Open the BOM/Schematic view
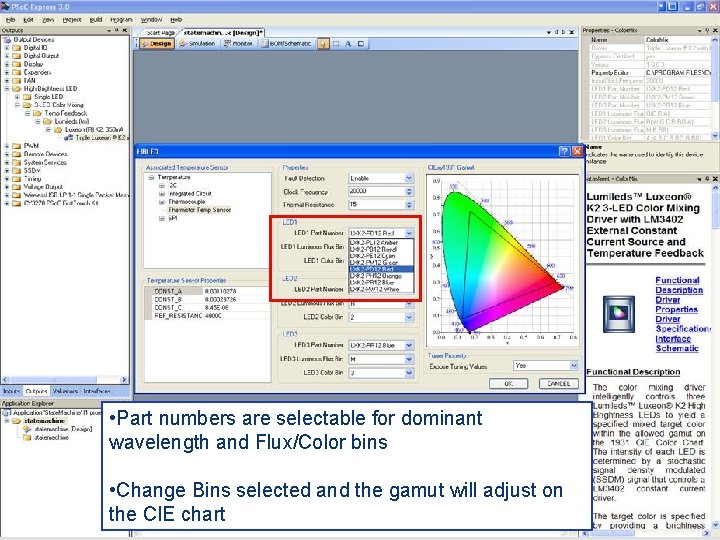The width and height of the screenshot is (720, 540). (x=287, y=44)
